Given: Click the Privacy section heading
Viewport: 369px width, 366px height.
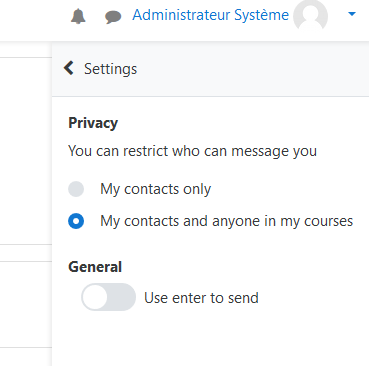Looking at the screenshot, I should pos(93,123).
